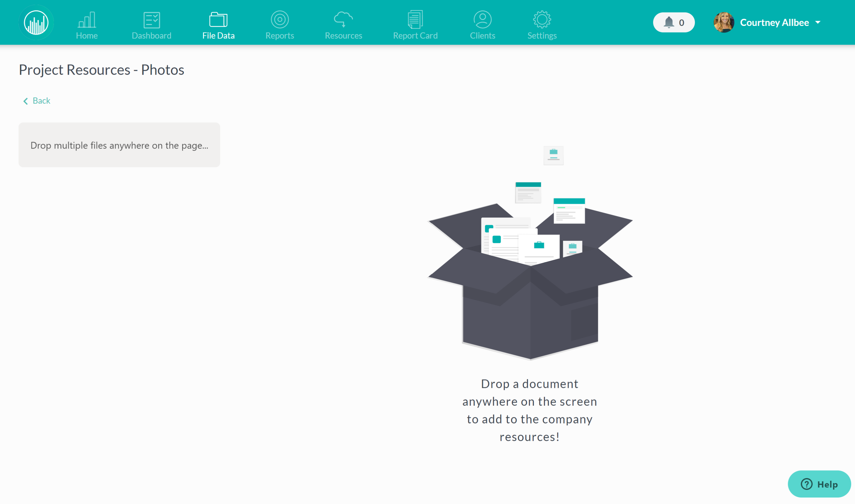Screen dimensions: 855x504
Task: Go to the Dashboard menu label
Action: [x=152, y=35]
